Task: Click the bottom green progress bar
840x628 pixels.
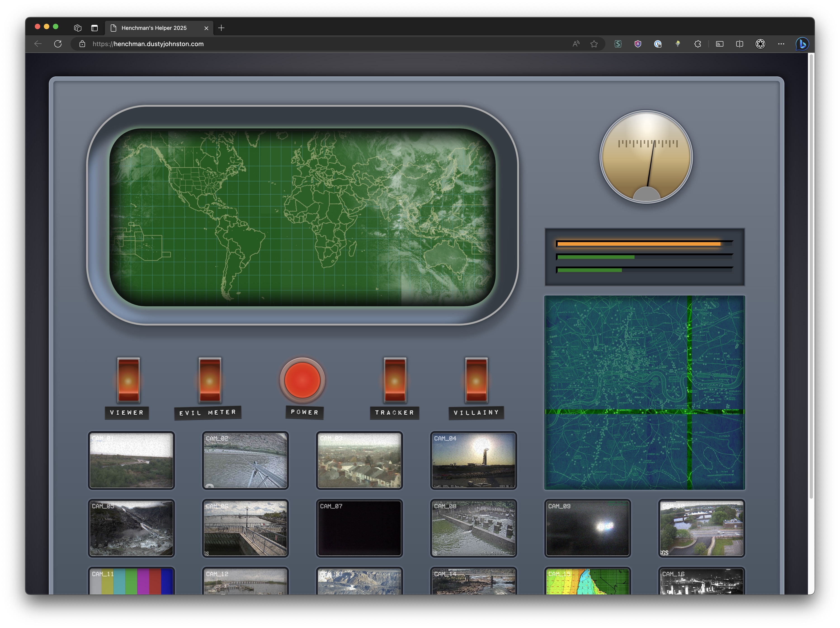Action: click(644, 270)
